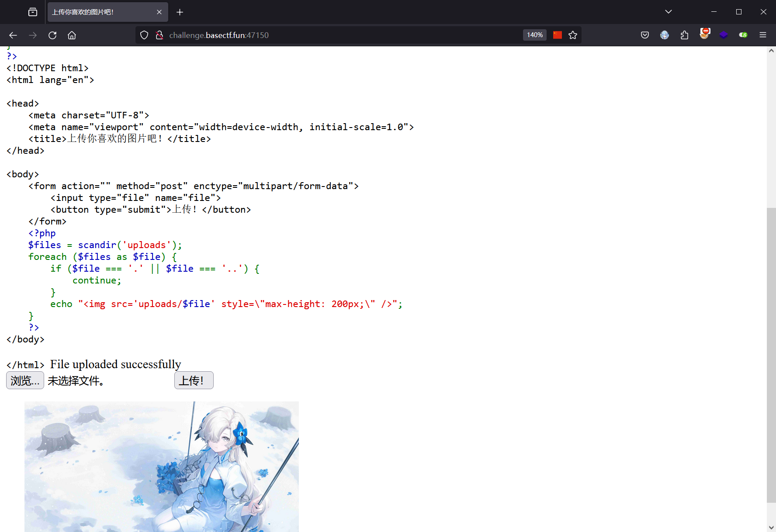Open the recent browsing history icon
This screenshot has width=776, height=532.
pyautogui.click(x=33, y=12)
